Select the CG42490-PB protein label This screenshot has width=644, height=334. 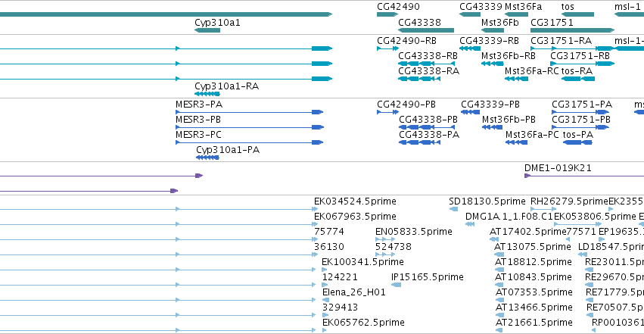click(406, 105)
